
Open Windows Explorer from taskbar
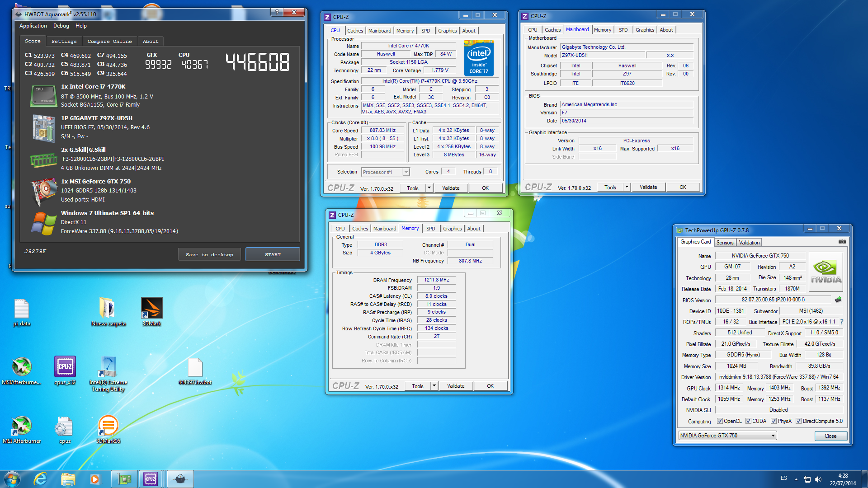[68, 479]
